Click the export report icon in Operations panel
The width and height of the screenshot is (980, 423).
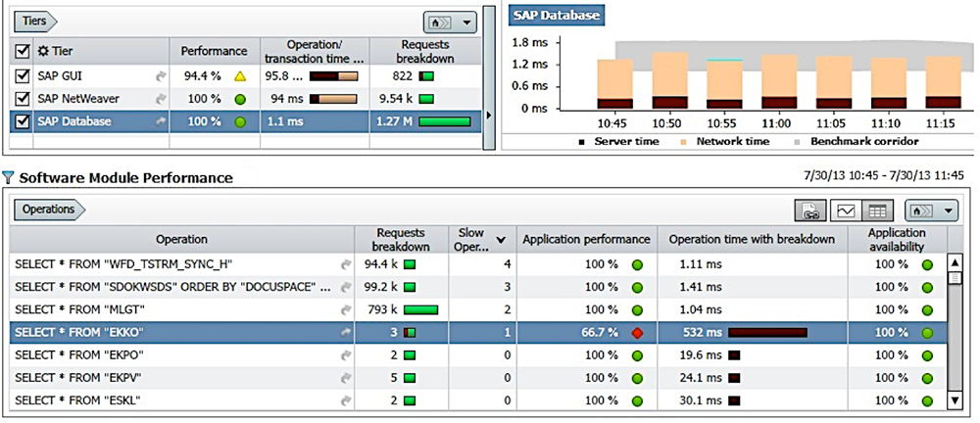click(810, 211)
